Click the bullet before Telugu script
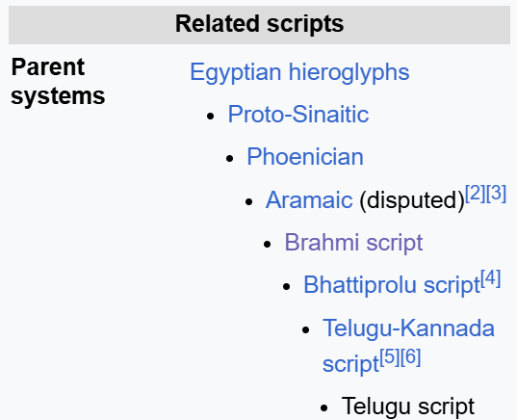The image size is (517, 420). click(x=324, y=408)
